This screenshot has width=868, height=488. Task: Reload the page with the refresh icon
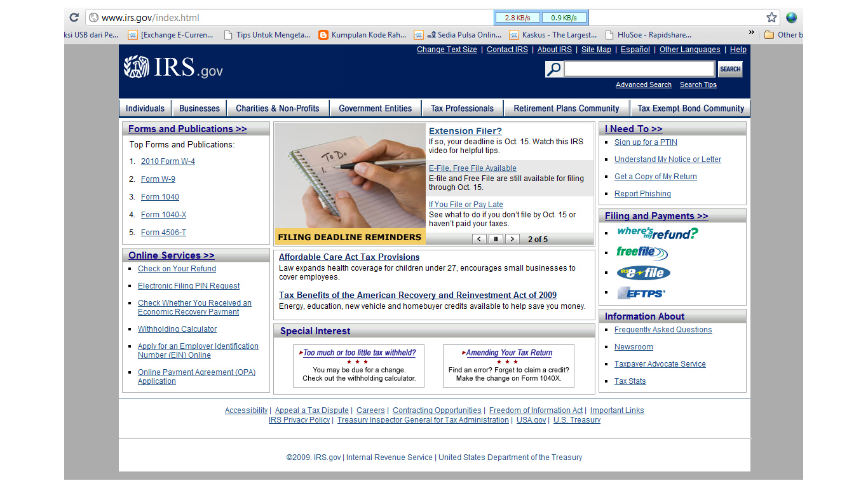(74, 18)
